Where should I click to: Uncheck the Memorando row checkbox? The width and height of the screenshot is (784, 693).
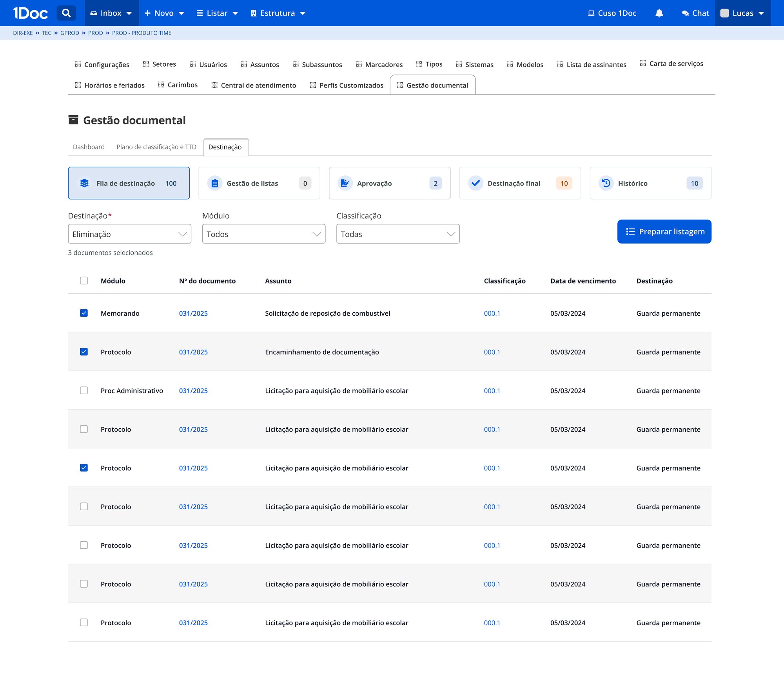[84, 313]
